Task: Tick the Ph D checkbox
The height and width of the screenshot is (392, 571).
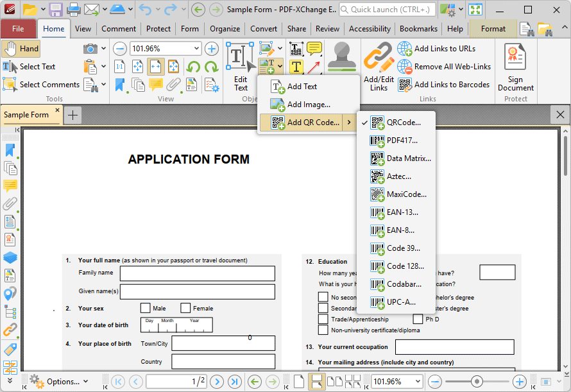Action: pos(418,319)
